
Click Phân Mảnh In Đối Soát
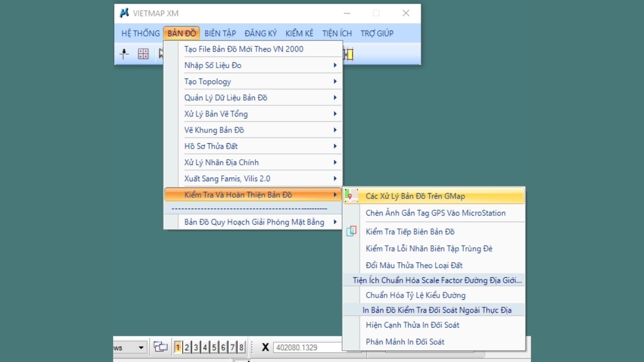coord(405,342)
